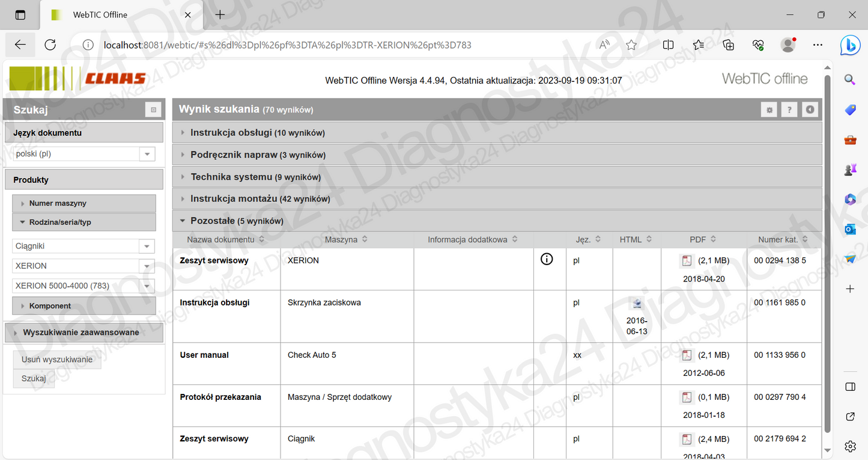The height and width of the screenshot is (460, 868).
Task: Click the User manual document name
Action: click(204, 355)
